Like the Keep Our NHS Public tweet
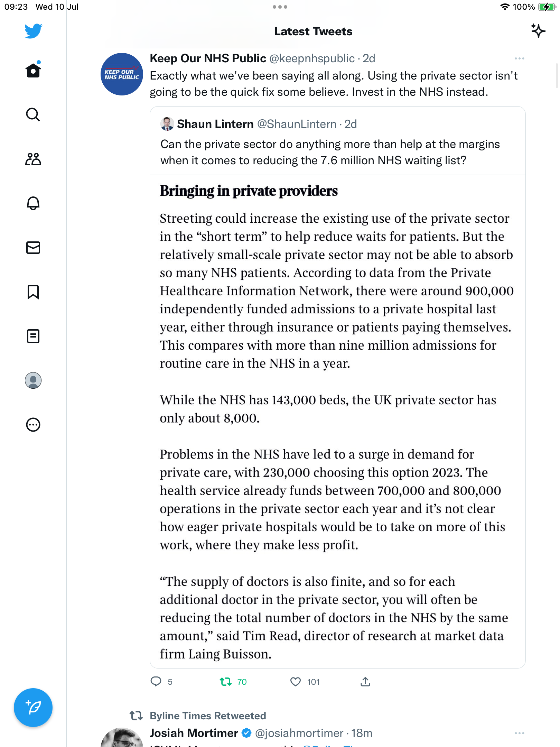This screenshot has width=560, height=747. click(x=296, y=682)
